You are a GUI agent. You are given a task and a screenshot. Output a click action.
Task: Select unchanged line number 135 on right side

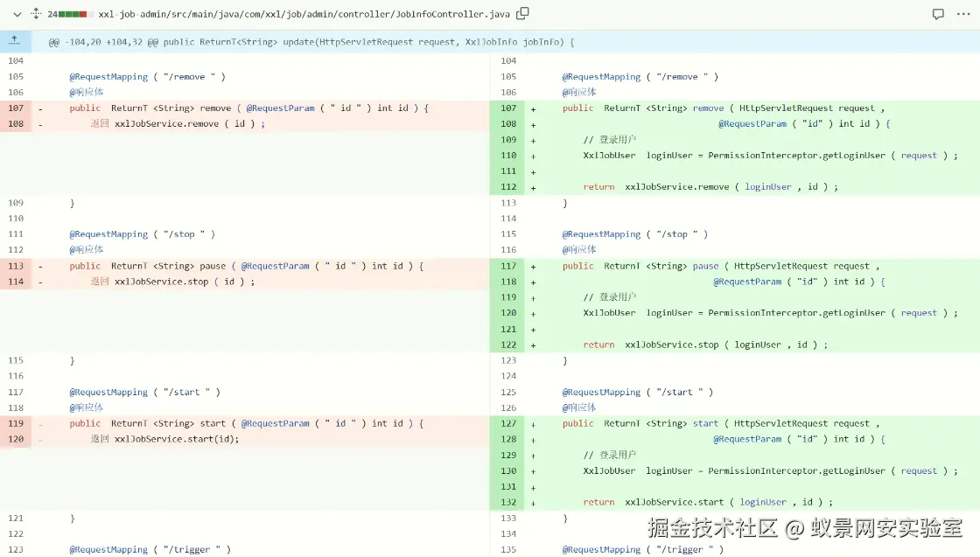[508, 549]
